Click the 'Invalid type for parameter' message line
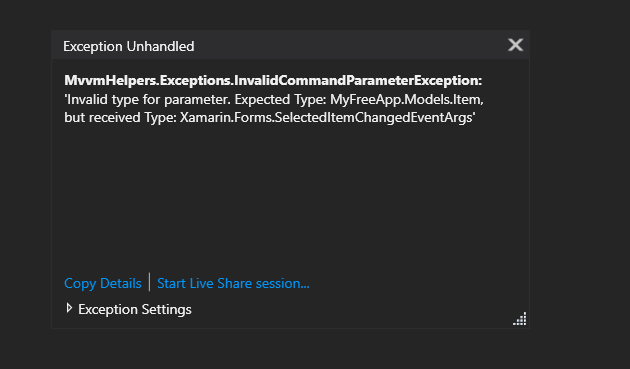Screen dimensions: 630x369 click(x=274, y=99)
